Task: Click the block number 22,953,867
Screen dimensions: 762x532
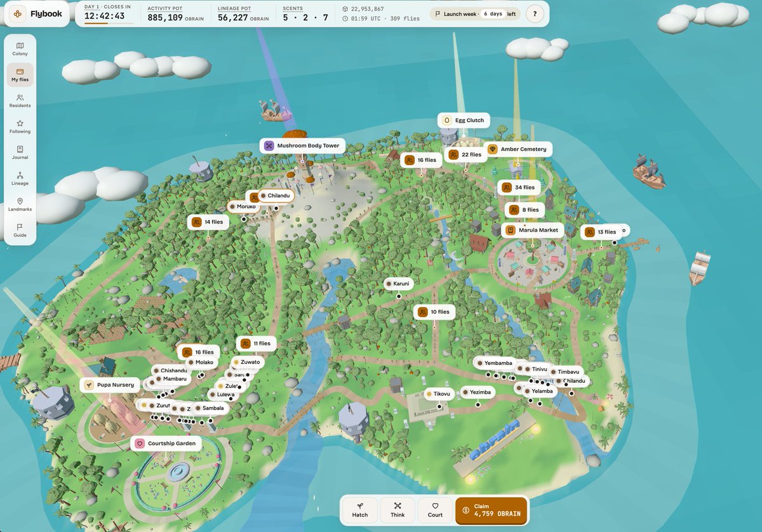Action: pos(367,9)
